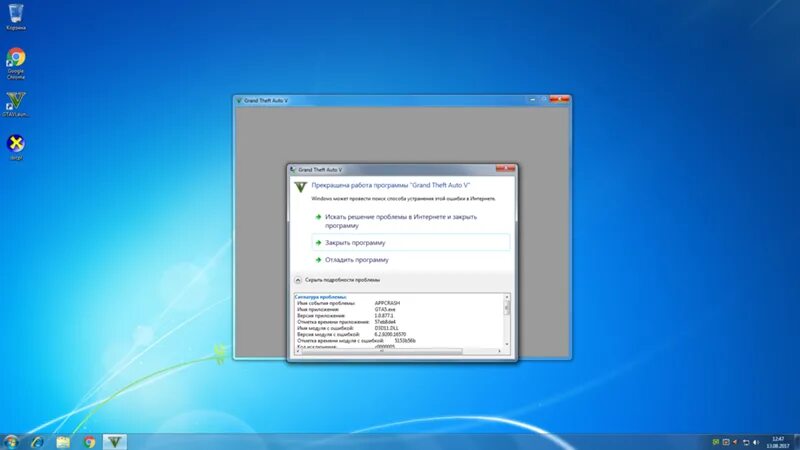Open the GTAVLauncher desktop shortcut
This screenshot has height=450, width=800.
[16, 104]
